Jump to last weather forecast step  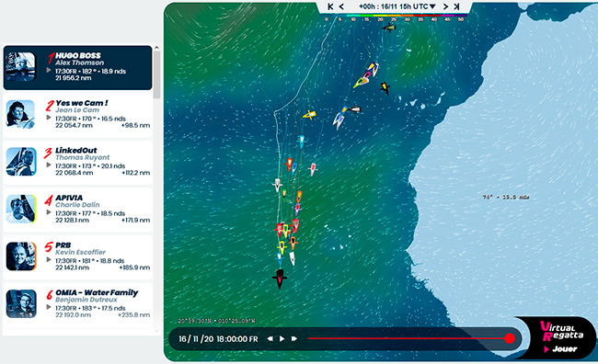pyautogui.click(x=456, y=6)
